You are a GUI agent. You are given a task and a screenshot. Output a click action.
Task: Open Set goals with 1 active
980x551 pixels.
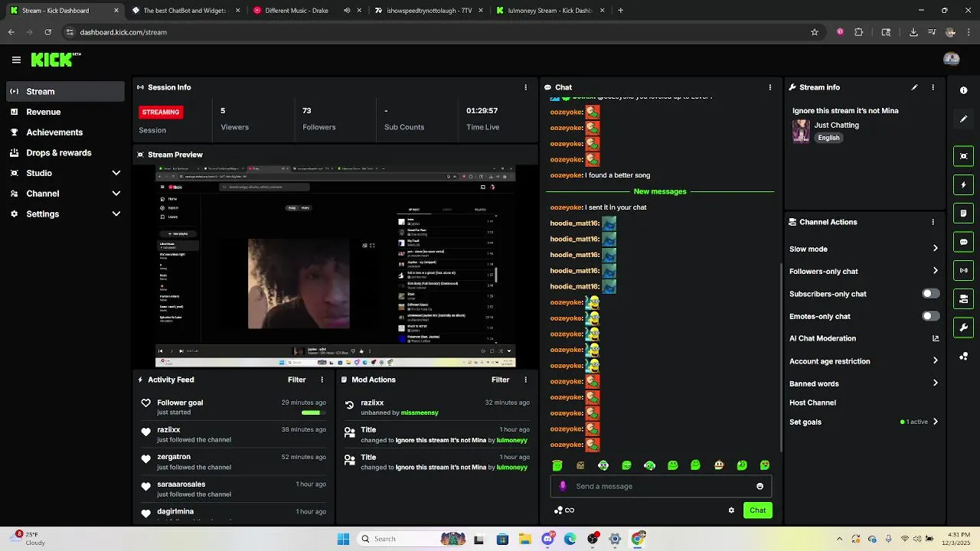click(864, 422)
